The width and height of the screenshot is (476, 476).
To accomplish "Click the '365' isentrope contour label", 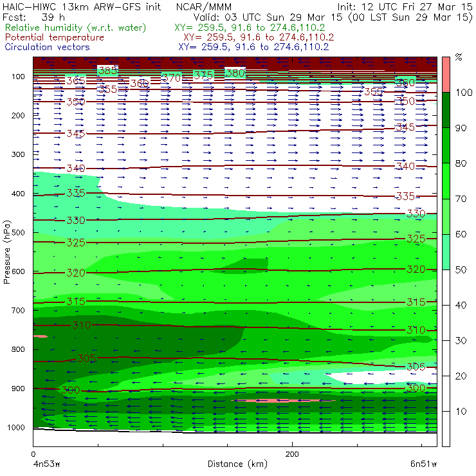I will (x=76, y=80).
